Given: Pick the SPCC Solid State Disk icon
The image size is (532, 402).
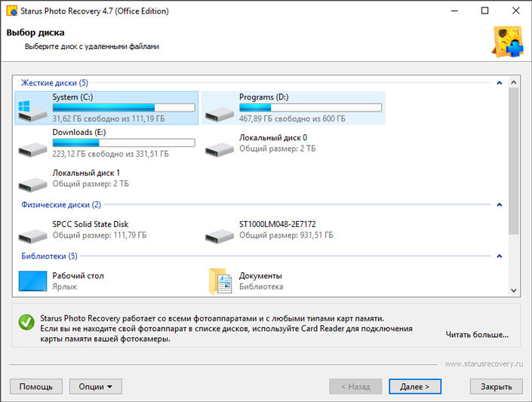Looking at the screenshot, I should (x=32, y=236).
